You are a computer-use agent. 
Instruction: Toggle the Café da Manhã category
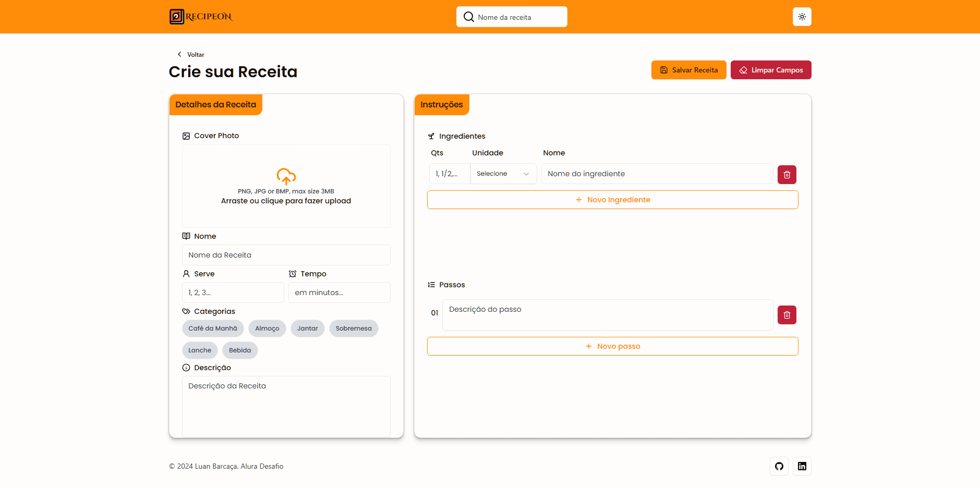tap(213, 328)
